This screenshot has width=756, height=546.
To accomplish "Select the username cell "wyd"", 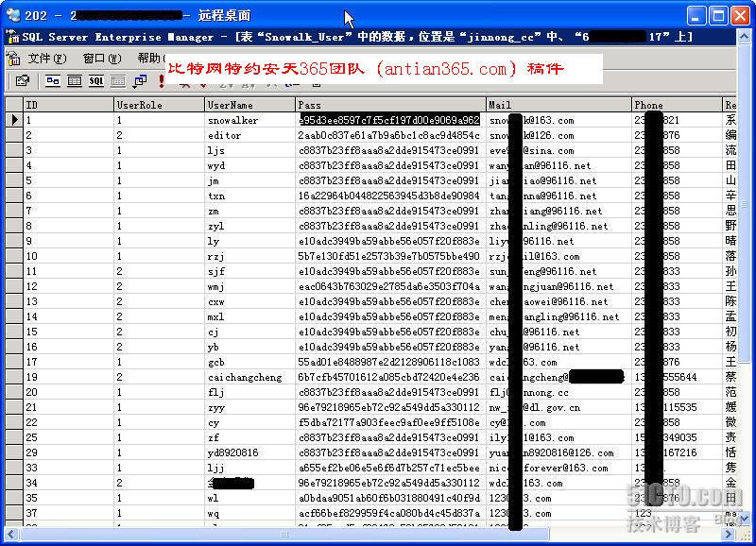I will click(x=249, y=165).
